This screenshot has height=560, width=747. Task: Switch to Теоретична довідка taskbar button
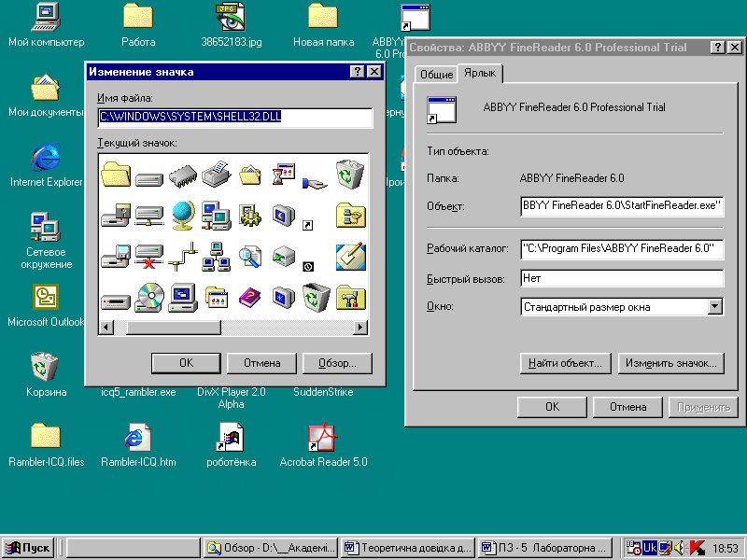pyautogui.click(x=409, y=548)
